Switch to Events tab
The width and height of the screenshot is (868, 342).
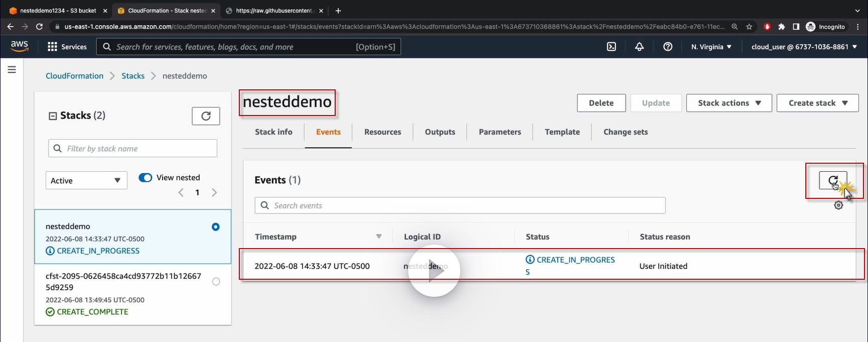[x=328, y=132]
